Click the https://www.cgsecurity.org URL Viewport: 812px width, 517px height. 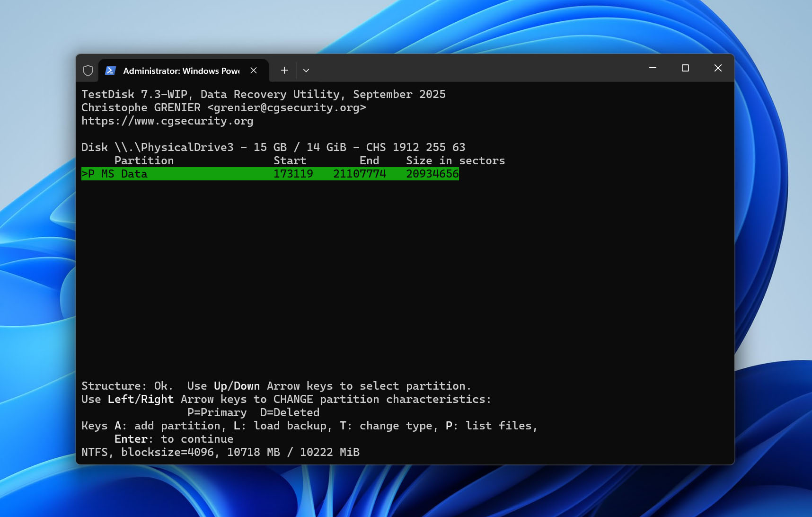(x=168, y=121)
